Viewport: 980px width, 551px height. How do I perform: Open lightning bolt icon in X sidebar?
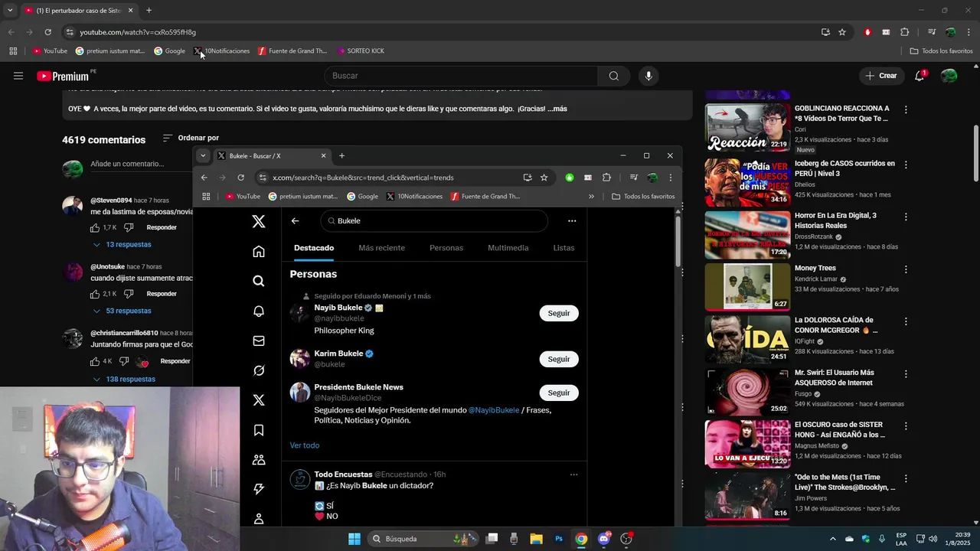[259, 489]
